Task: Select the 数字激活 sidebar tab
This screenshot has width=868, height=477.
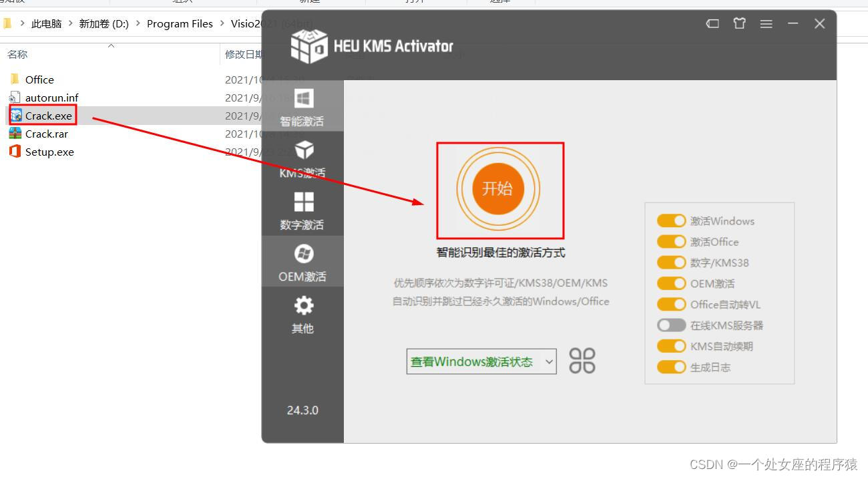Action: tap(302, 210)
